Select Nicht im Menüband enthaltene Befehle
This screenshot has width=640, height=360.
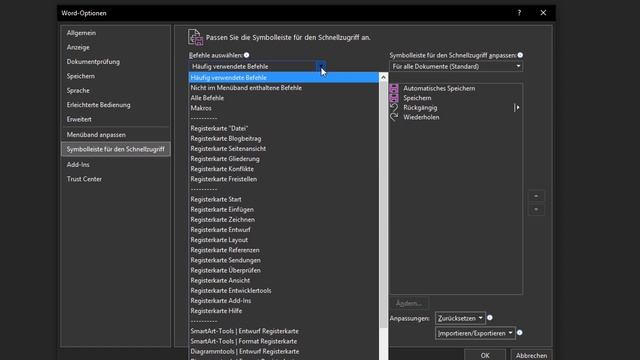click(284, 88)
